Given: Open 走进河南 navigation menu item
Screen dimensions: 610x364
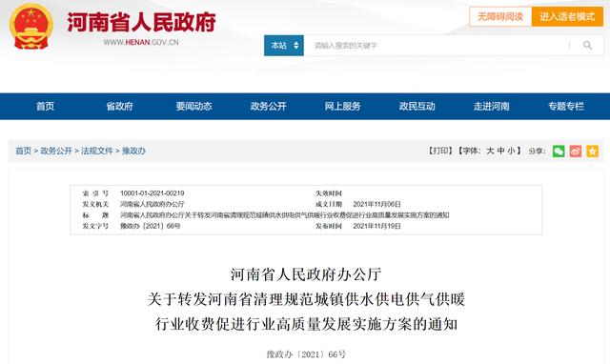Looking at the screenshot, I should point(492,106).
